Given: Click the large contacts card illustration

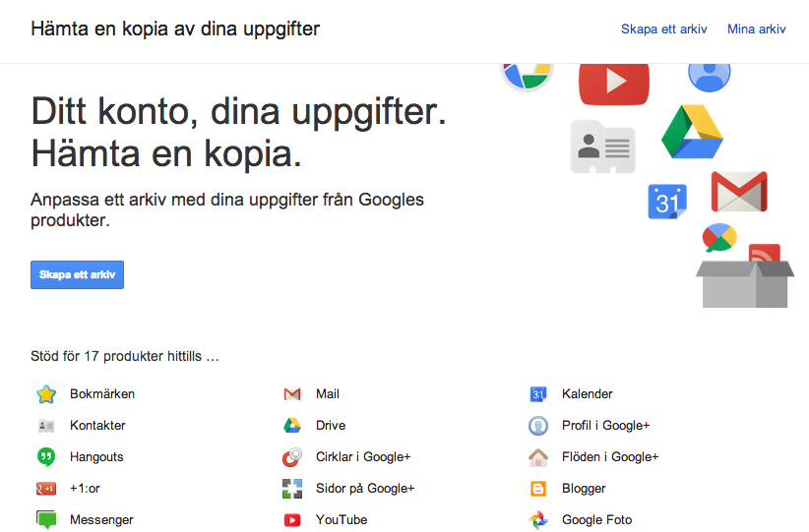Looking at the screenshot, I should pyautogui.click(x=602, y=147).
